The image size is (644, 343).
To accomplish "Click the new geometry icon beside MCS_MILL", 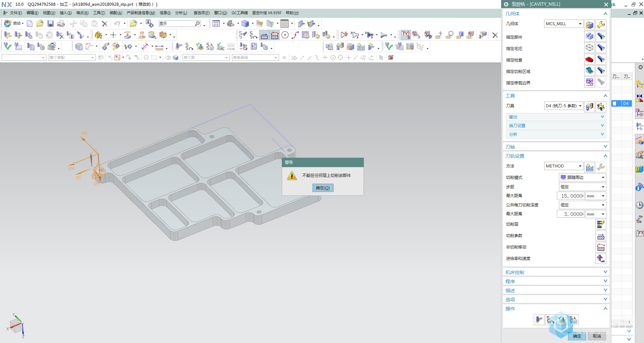I will coord(589,25).
